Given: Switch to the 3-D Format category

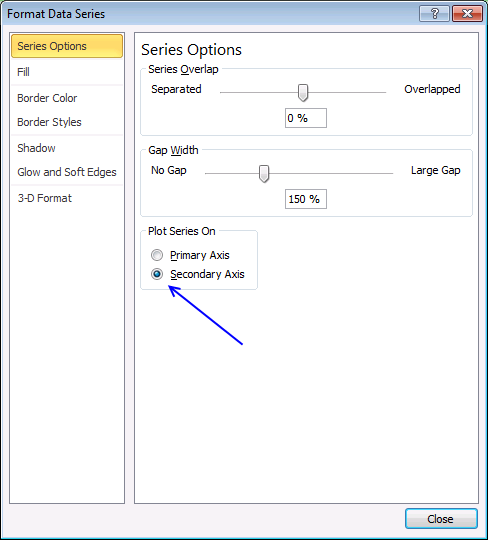Looking at the screenshot, I should click(x=67, y=198).
